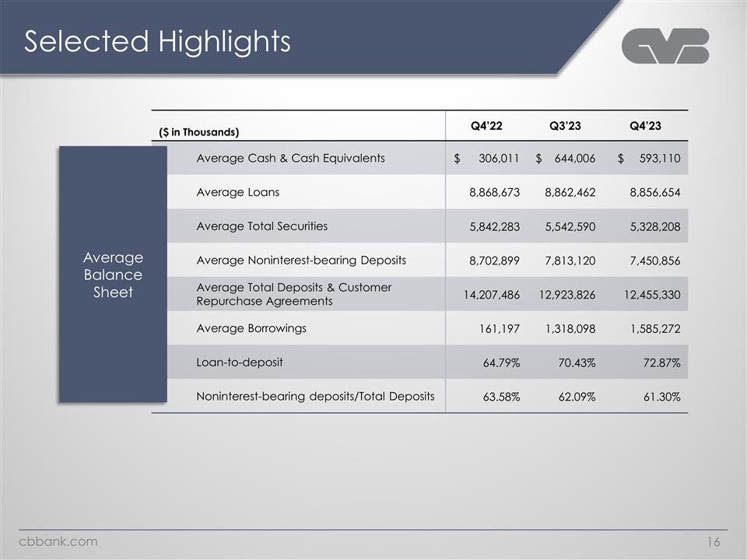Click the Average Borrowings row label

coord(251,328)
